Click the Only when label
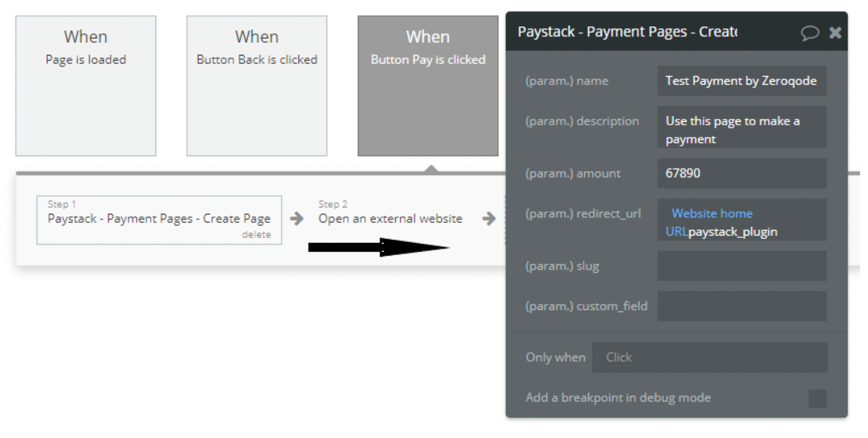This screenshot has height=438, width=868. pyautogui.click(x=555, y=357)
